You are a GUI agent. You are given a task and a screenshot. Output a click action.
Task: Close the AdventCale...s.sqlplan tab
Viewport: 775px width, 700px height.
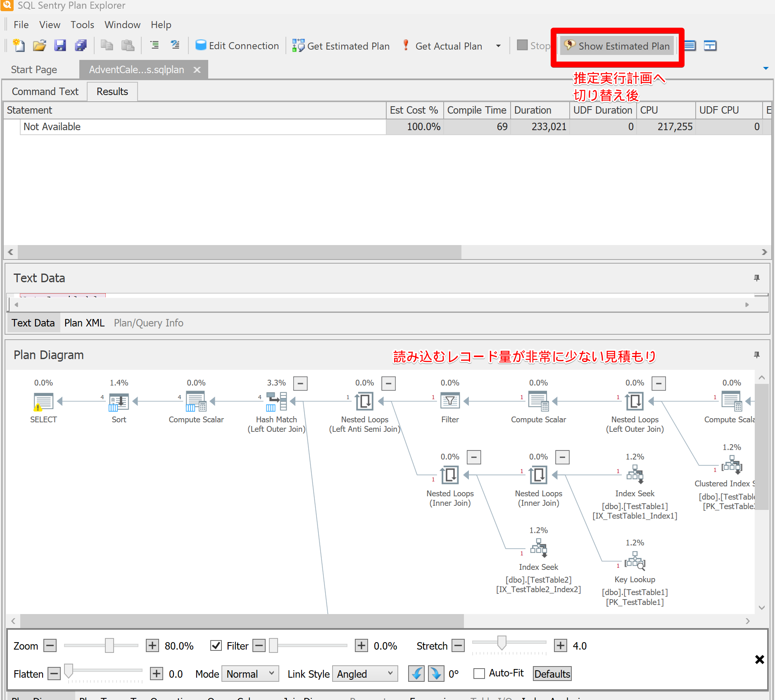tap(197, 70)
